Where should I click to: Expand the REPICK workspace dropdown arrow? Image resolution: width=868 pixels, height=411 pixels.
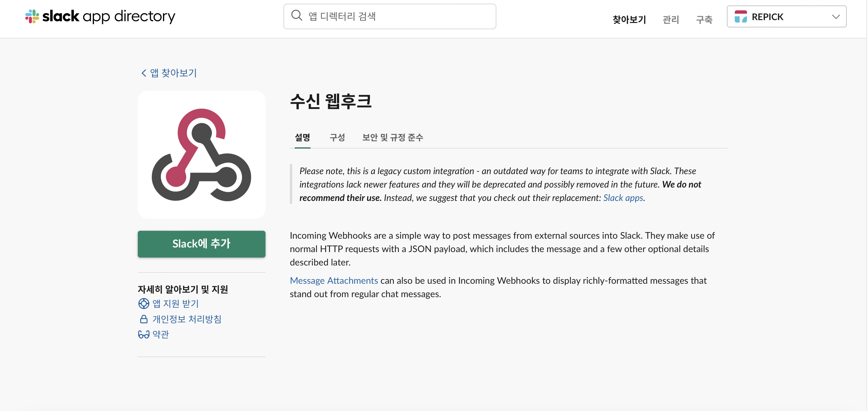tap(836, 16)
